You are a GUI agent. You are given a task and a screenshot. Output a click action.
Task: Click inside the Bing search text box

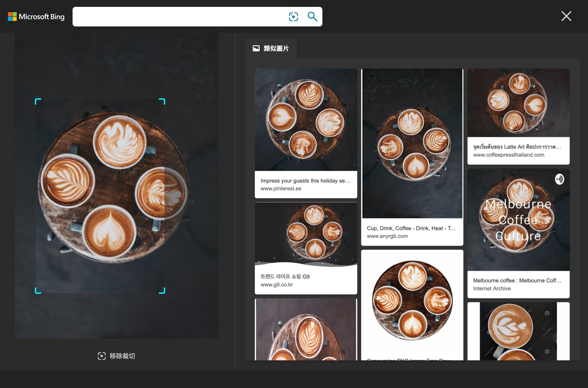179,17
